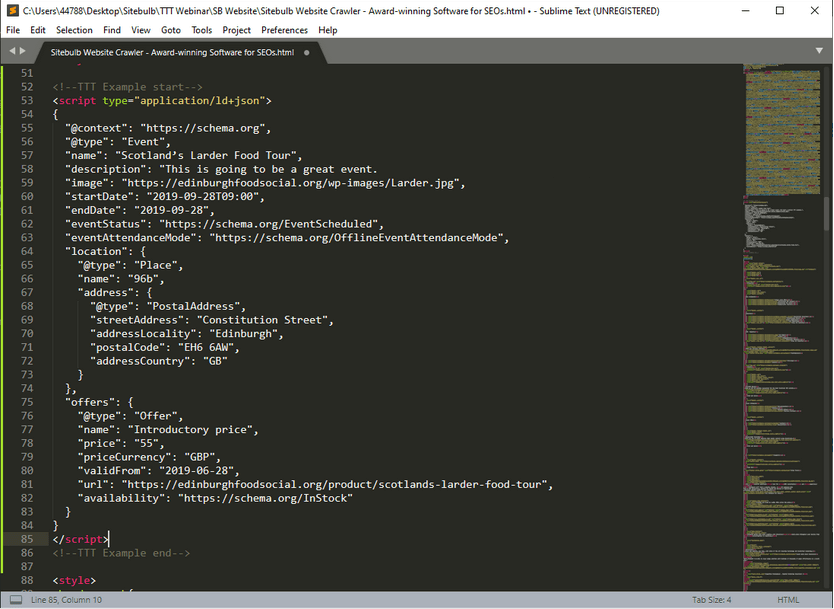Go to next tab with right arrow

[x=22, y=51]
